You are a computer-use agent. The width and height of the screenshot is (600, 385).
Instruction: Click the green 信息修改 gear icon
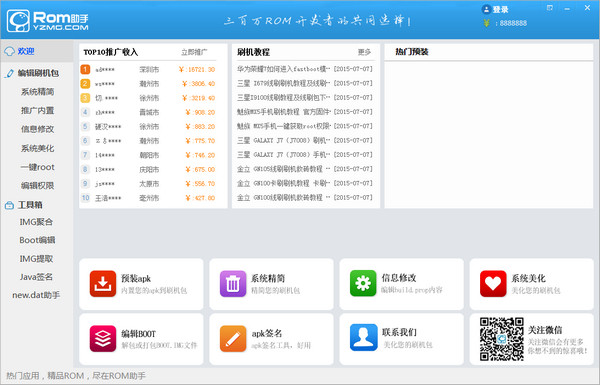click(x=363, y=284)
